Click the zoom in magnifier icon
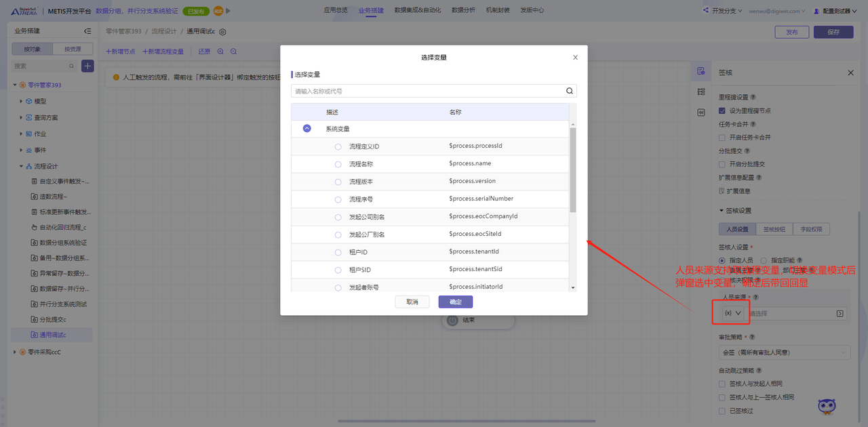This screenshot has width=868, height=427. (x=220, y=52)
